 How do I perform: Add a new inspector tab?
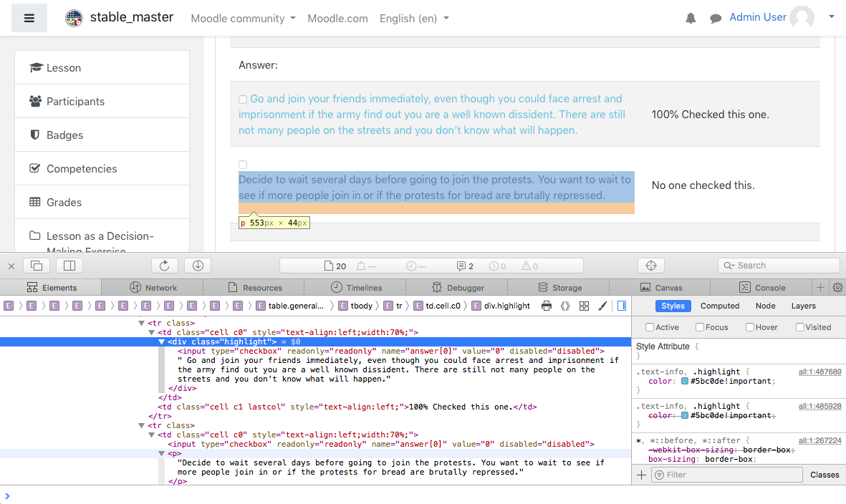(x=821, y=287)
